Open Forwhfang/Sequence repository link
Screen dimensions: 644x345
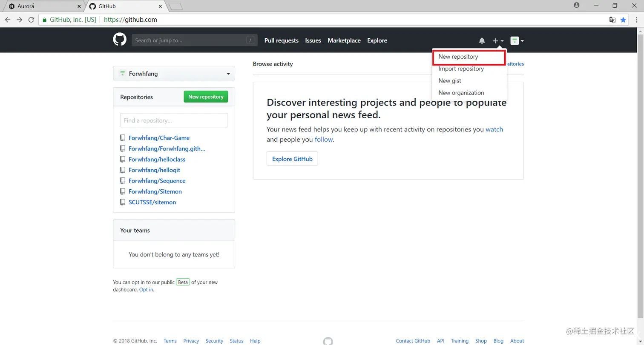[x=157, y=181]
